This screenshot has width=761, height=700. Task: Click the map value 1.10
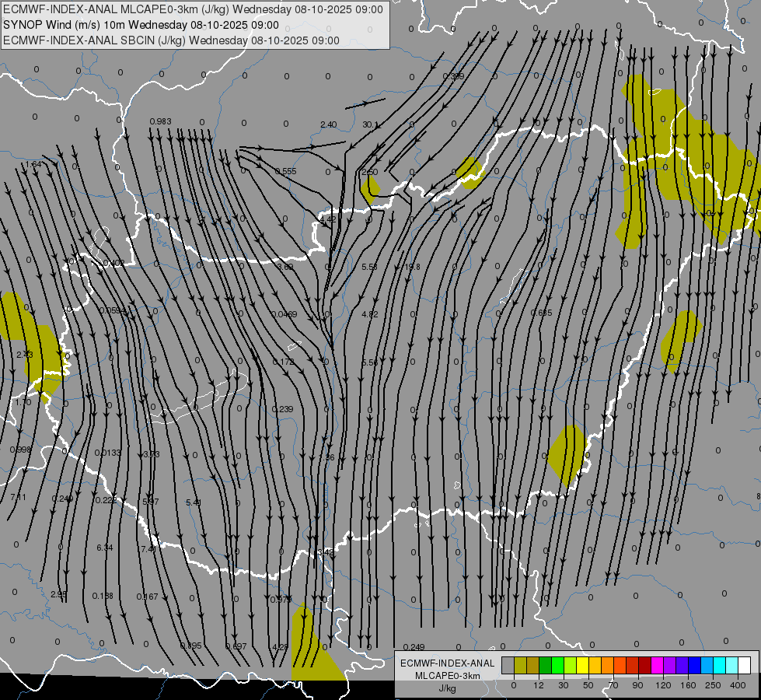click(23, 402)
